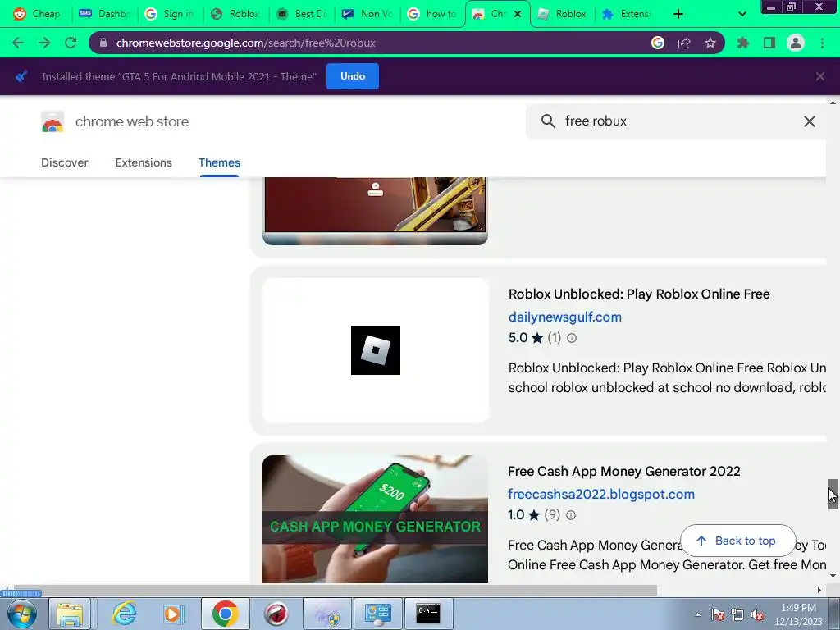The image size is (840, 630).
Task: Switch to the Discover tab
Action: (65, 162)
